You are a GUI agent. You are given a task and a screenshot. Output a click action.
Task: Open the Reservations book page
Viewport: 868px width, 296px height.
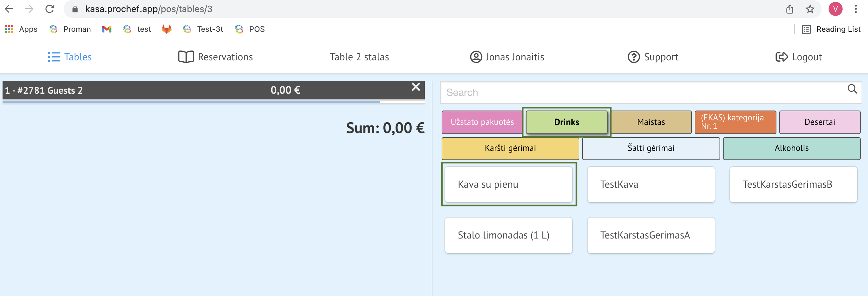click(215, 57)
